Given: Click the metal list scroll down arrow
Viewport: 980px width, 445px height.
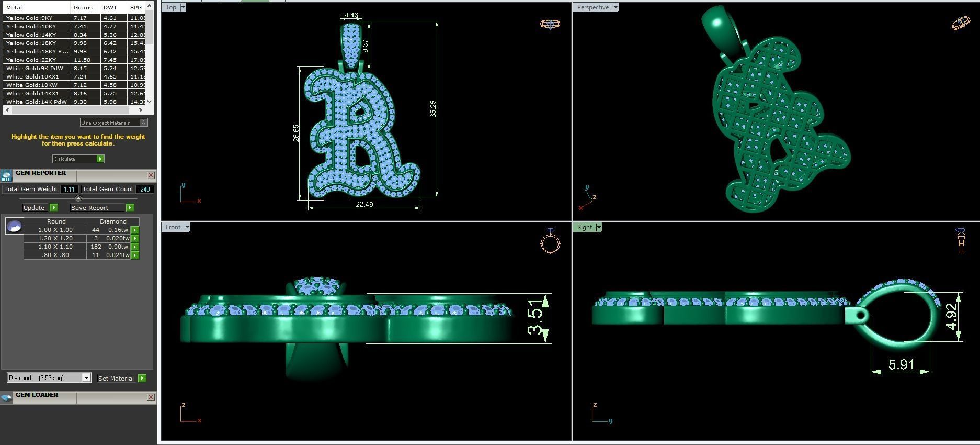Looking at the screenshot, I should coord(150,102).
